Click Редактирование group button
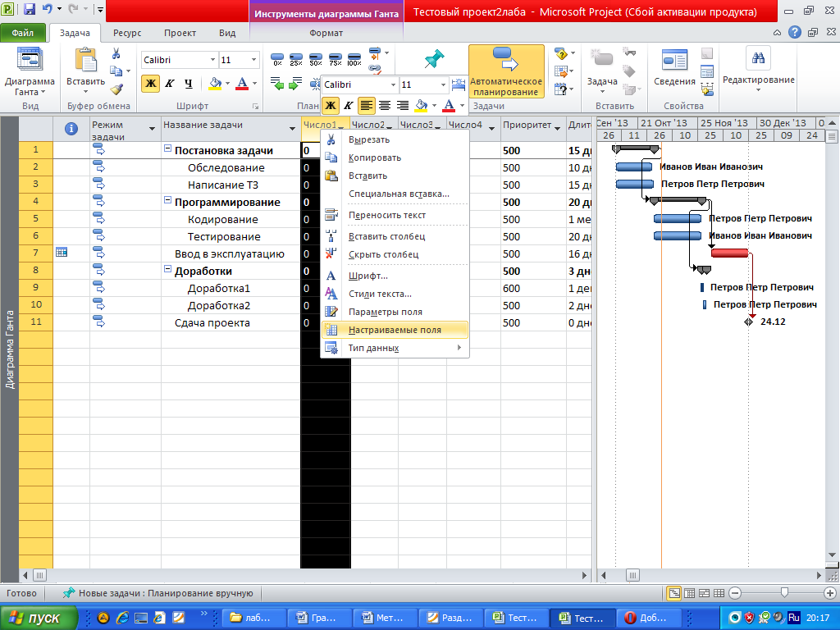Viewport: 840px width, 630px height. tap(758, 70)
